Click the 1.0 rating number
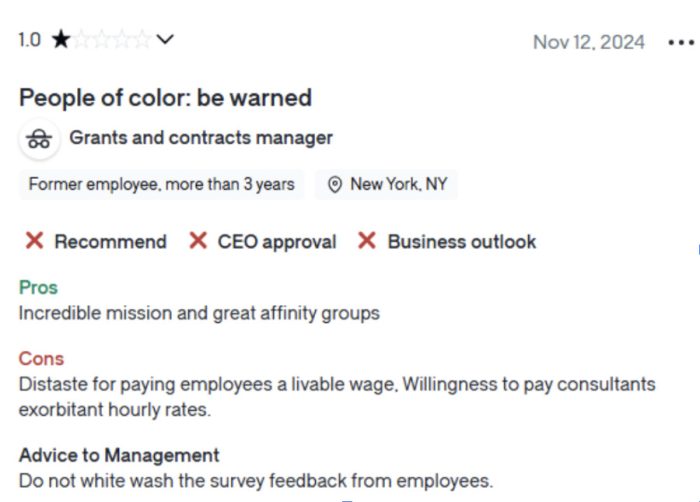 29,40
